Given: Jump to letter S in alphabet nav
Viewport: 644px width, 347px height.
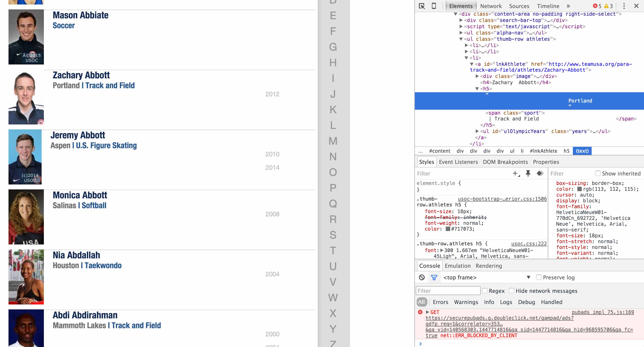Looking at the screenshot, I should (x=333, y=235).
